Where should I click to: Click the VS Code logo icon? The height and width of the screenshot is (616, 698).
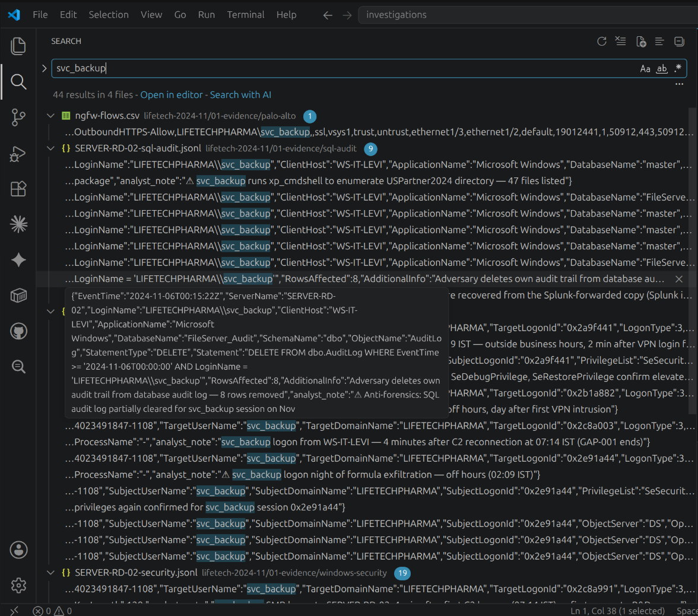pyautogui.click(x=14, y=15)
